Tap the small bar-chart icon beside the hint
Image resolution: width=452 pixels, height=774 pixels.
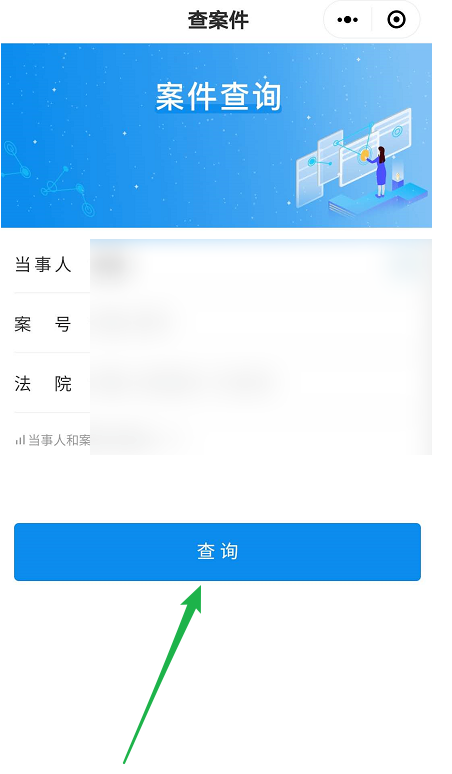pos(20,439)
